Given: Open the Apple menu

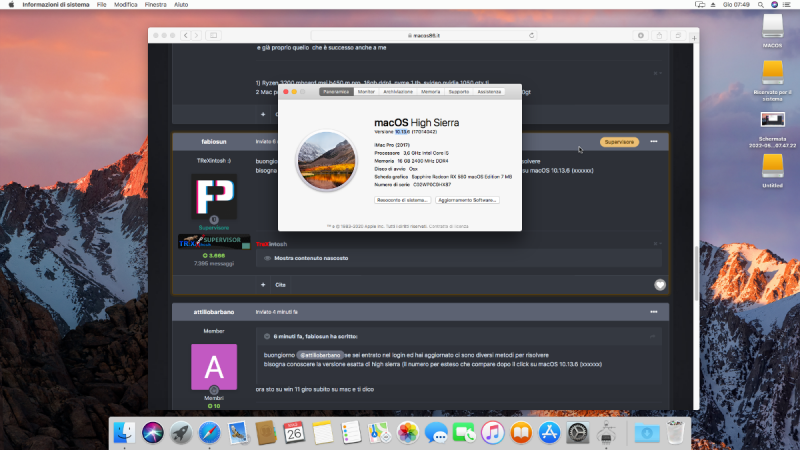Looking at the screenshot, I should [x=11, y=5].
